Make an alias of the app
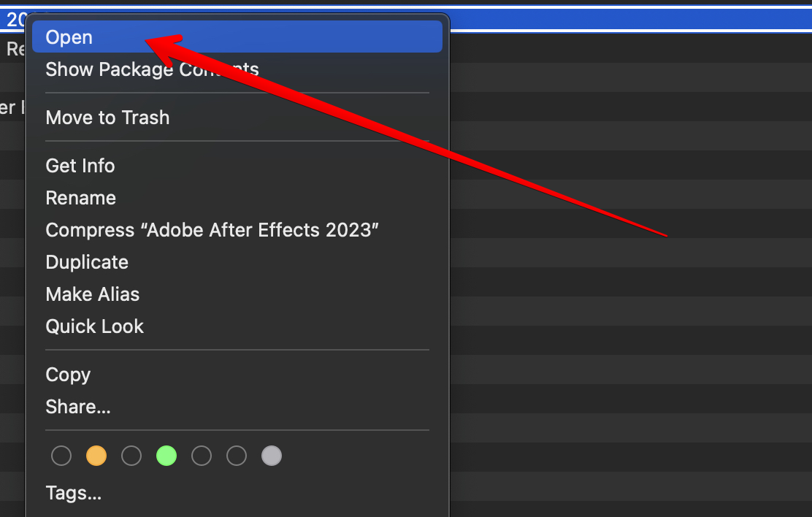 (x=92, y=294)
